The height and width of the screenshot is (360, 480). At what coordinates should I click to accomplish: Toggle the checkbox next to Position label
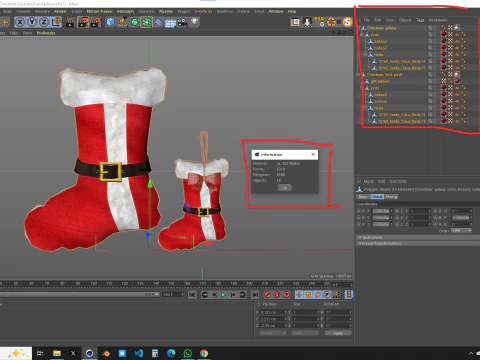[258, 304]
